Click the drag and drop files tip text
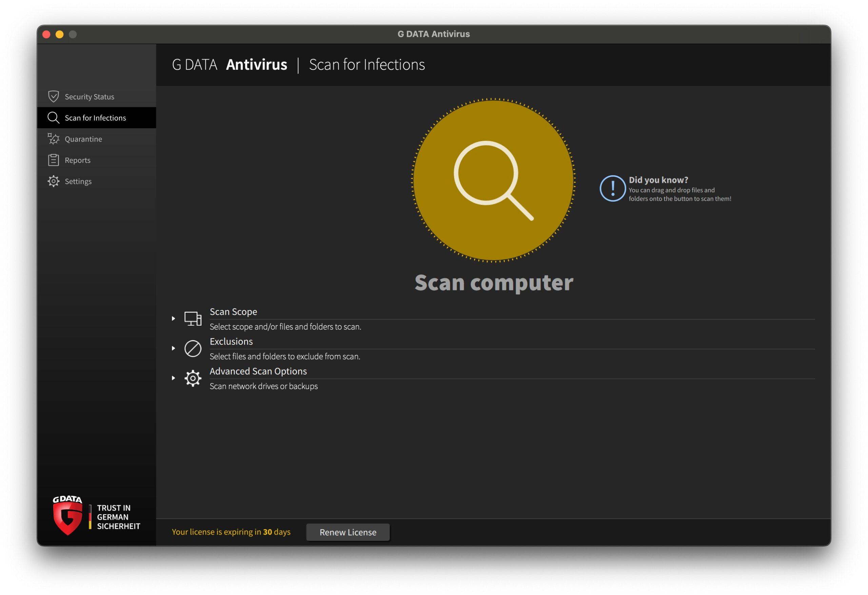Screen dimensions: 868x595 [x=680, y=194]
